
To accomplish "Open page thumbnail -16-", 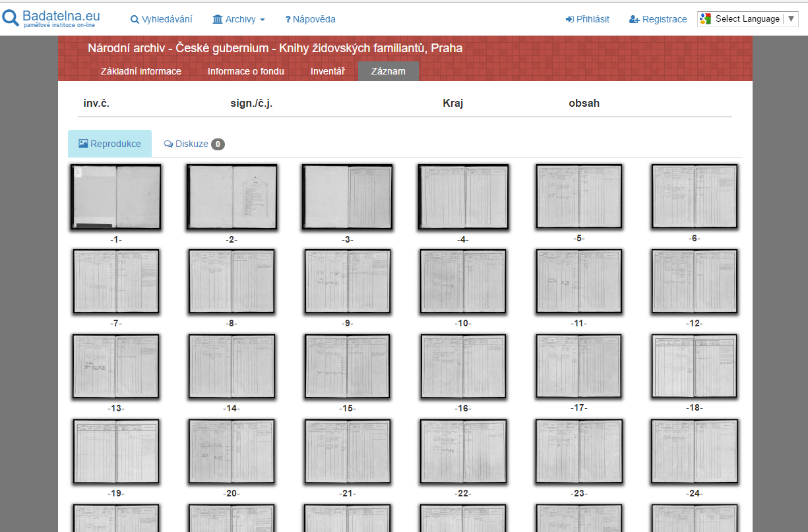I will pyautogui.click(x=463, y=367).
